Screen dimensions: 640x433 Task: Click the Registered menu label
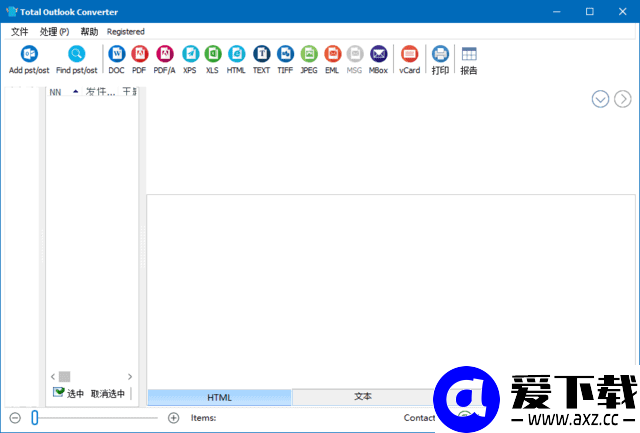pyautogui.click(x=126, y=31)
